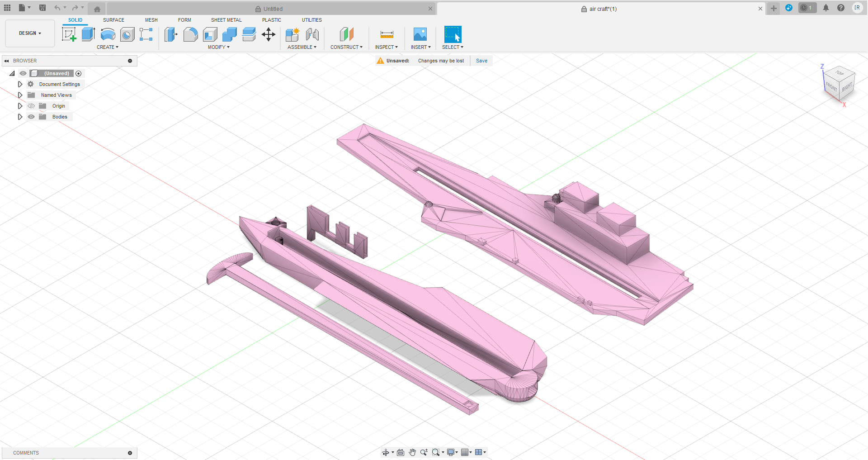Switch to the MESH tab
This screenshot has height=460, width=868.
click(151, 20)
